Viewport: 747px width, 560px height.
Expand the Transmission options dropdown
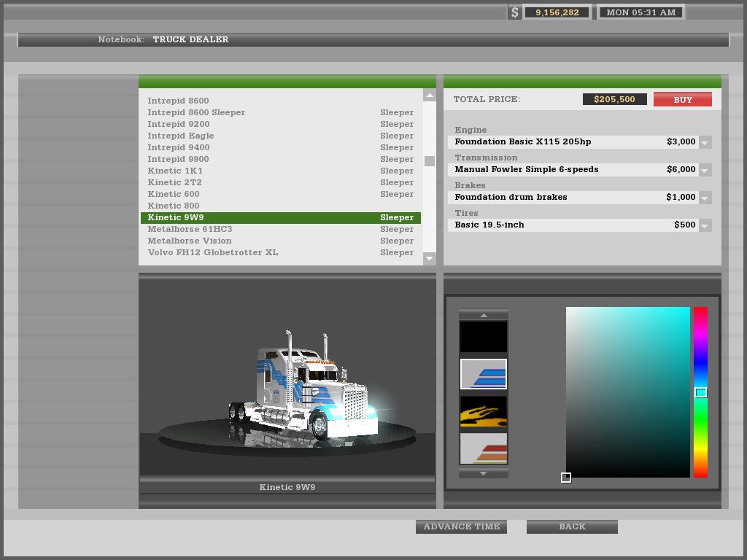[x=705, y=170]
